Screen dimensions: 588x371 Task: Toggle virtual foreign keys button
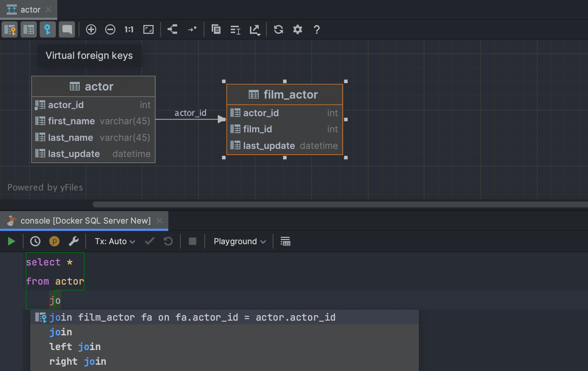47,29
